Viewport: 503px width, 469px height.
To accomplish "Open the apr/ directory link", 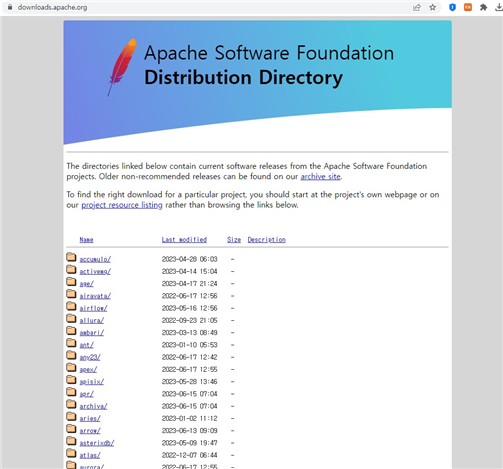I will (x=86, y=394).
